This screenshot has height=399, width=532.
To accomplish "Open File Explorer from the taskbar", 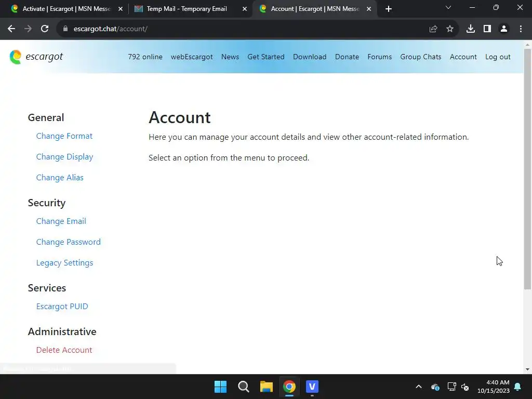I will (267, 387).
